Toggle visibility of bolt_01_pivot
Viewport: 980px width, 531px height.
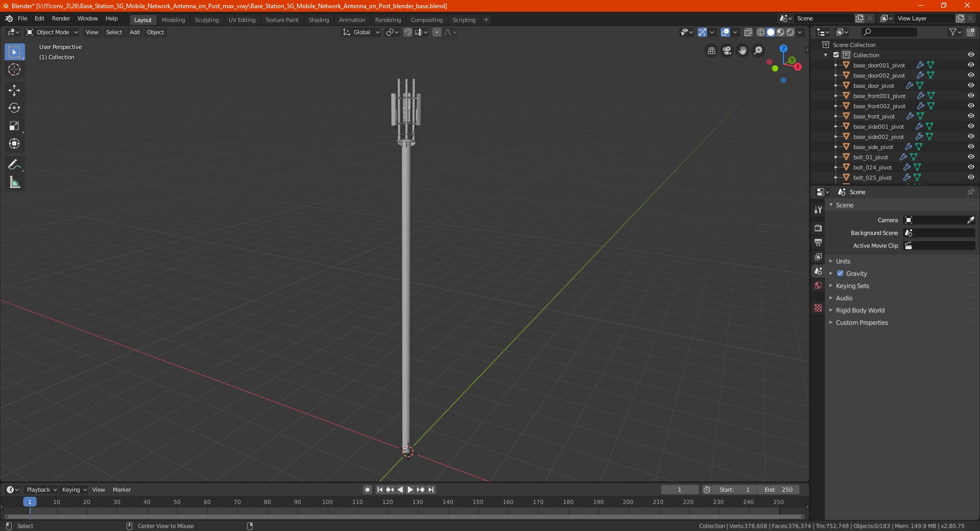[970, 157]
